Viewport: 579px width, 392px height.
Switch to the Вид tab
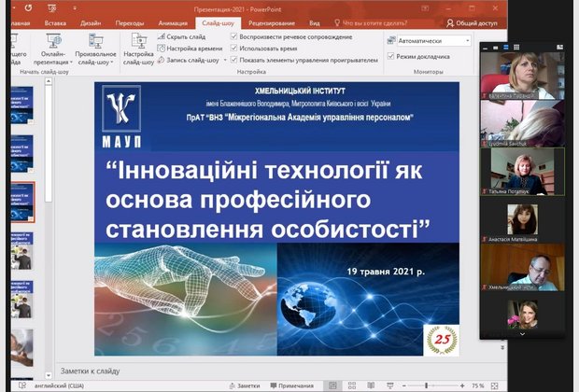[x=314, y=23]
